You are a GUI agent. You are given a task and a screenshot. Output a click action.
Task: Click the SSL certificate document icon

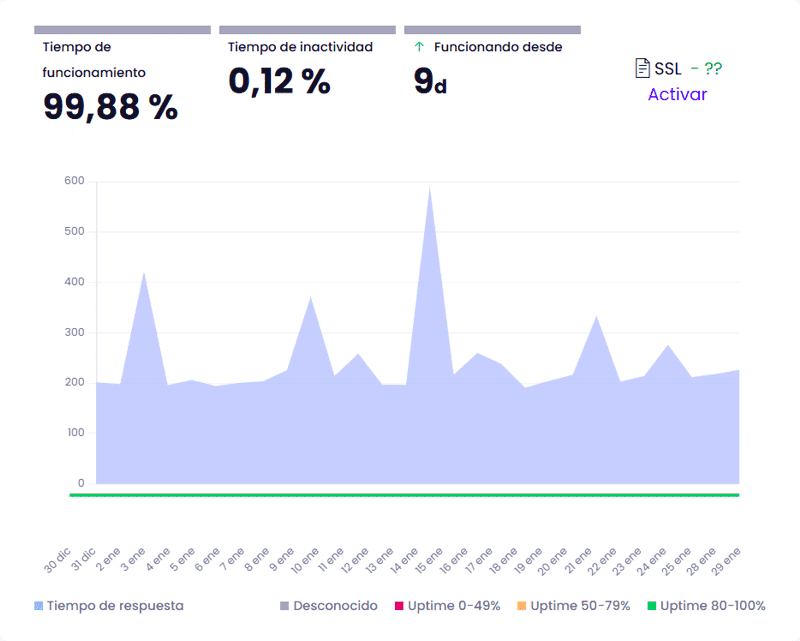click(643, 68)
